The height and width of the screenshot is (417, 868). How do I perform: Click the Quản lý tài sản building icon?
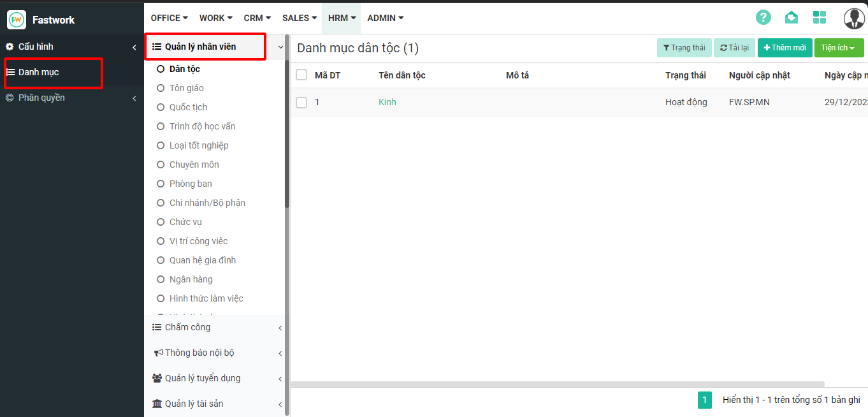[x=157, y=404]
